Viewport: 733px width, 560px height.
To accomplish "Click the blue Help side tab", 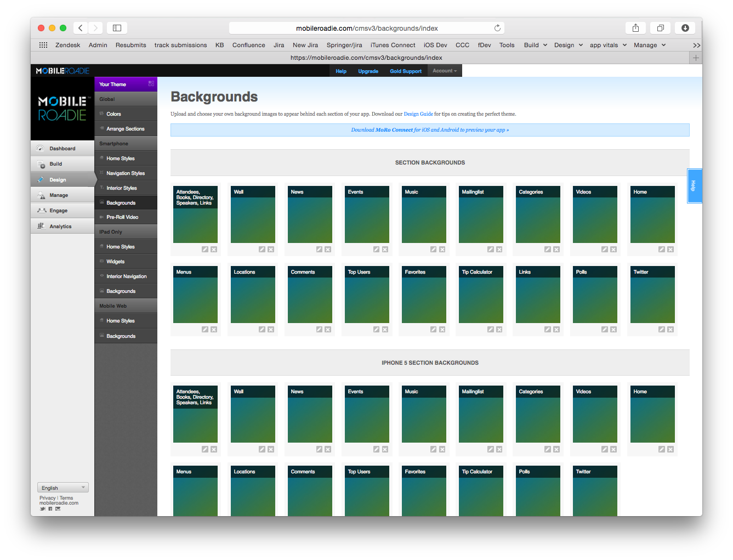I will click(694, 186).
